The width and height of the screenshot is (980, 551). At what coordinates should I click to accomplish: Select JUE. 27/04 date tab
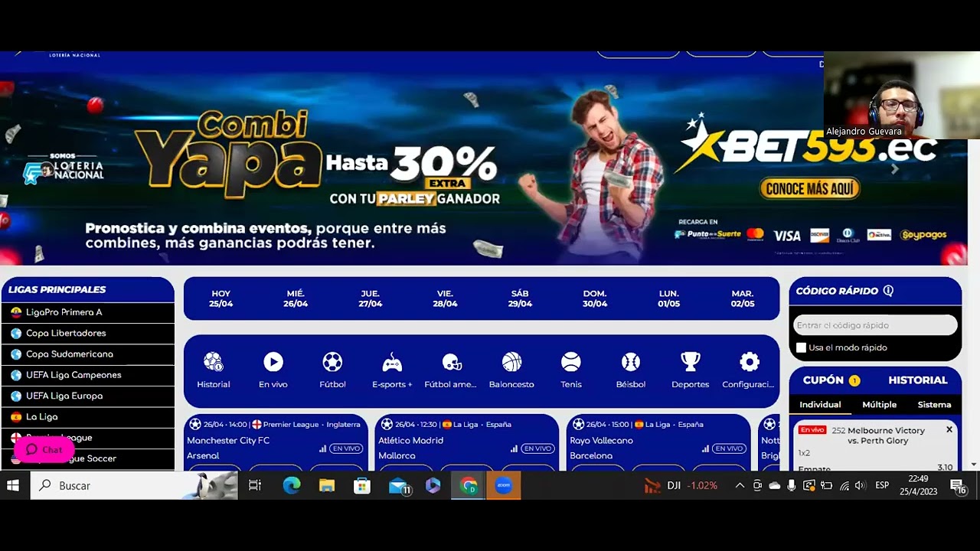point(371,298)
